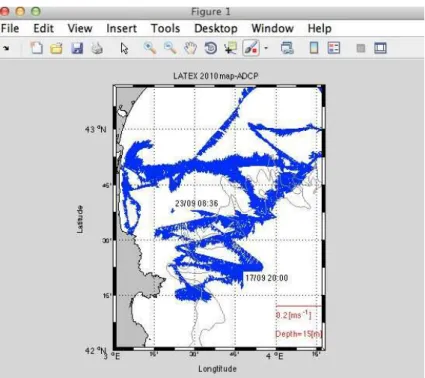Click the 43 °N tick label

coord(96,129)
